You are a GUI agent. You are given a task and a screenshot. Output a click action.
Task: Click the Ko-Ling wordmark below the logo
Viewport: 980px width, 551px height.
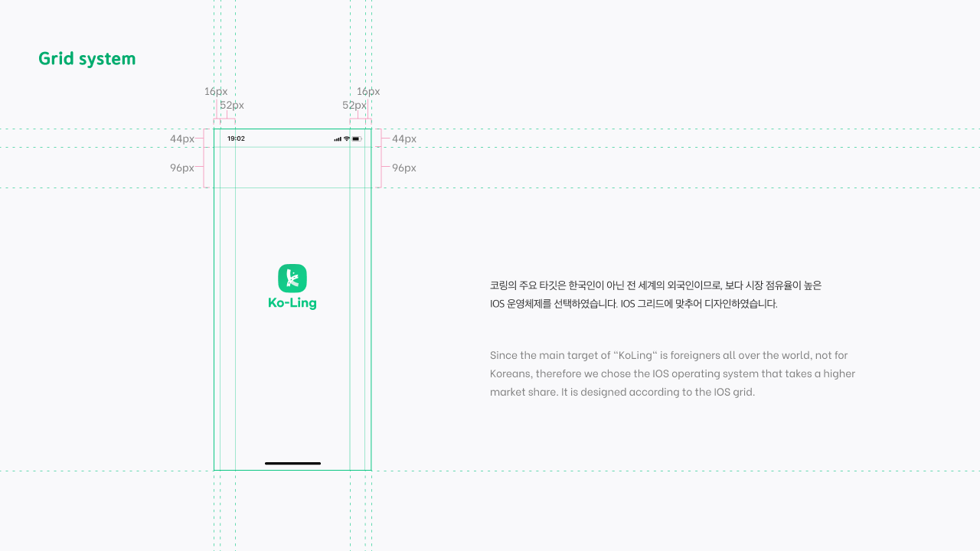(292, 303)
